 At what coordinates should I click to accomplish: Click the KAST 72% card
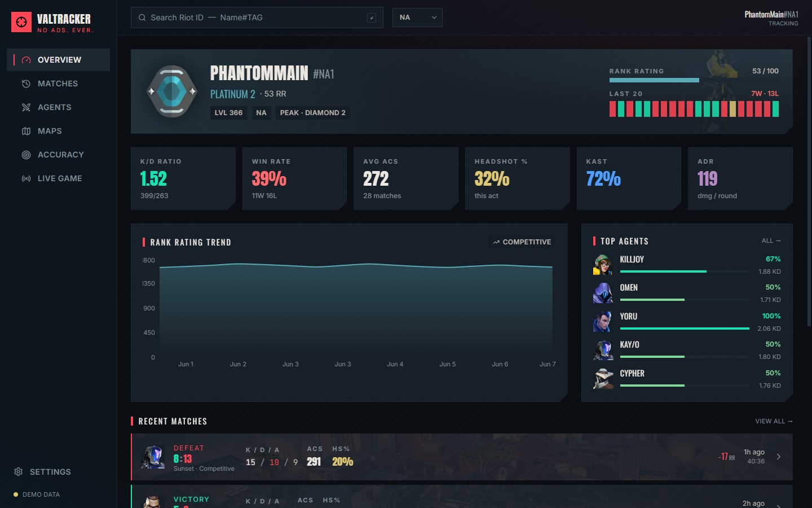(629, 178)
